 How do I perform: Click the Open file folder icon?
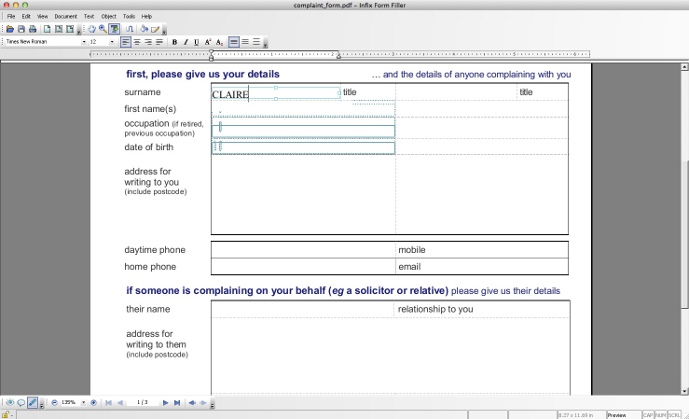(10, 29)
